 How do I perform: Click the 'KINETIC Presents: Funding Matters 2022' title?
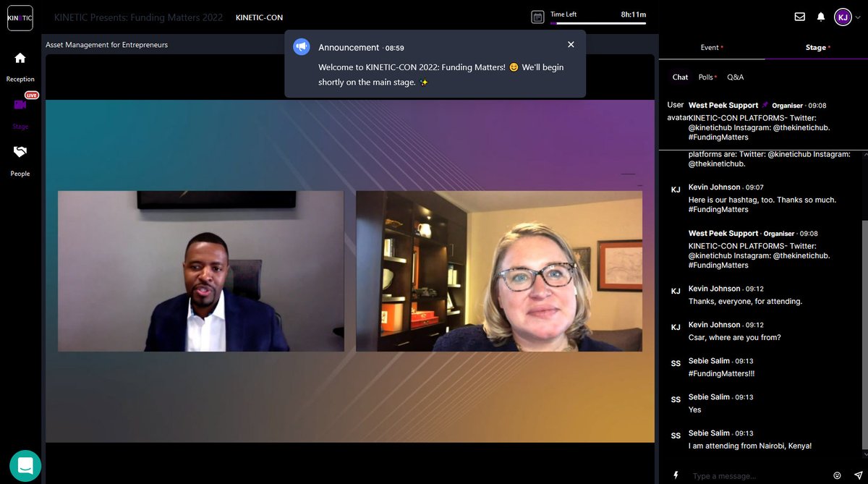pyautogui.click(x=138, y=17)
